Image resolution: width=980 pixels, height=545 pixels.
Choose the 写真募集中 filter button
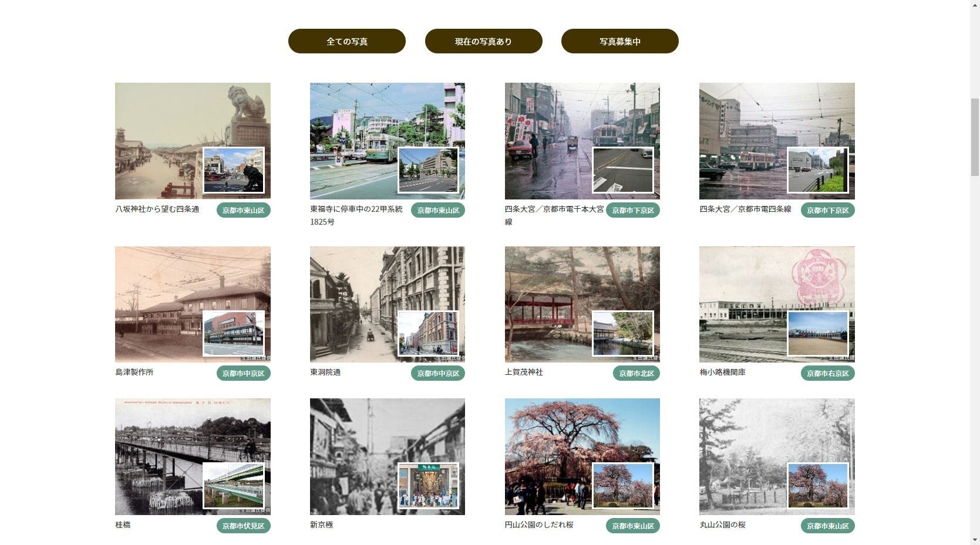[619, 41]
